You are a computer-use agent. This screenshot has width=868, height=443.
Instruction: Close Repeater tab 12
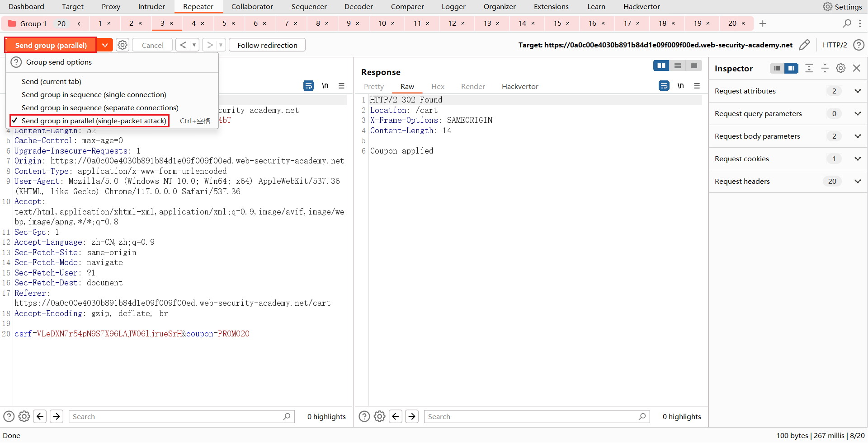click(x=463, y=23)
